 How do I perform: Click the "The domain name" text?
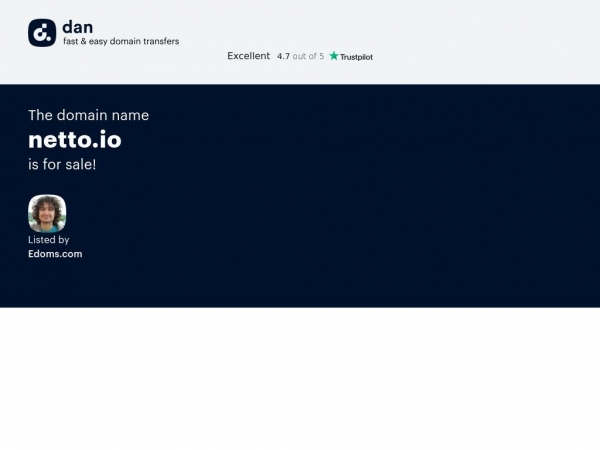[x=88, y=115]
